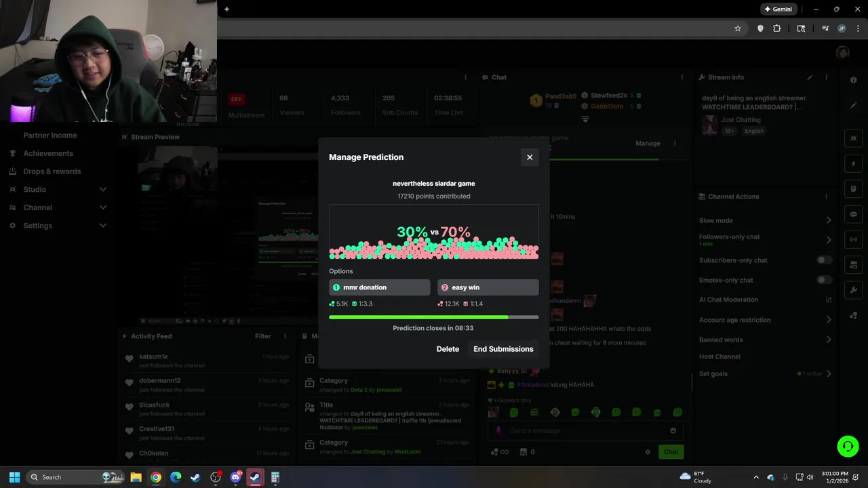Select the mmr donation option

click(x=380, y=287)
